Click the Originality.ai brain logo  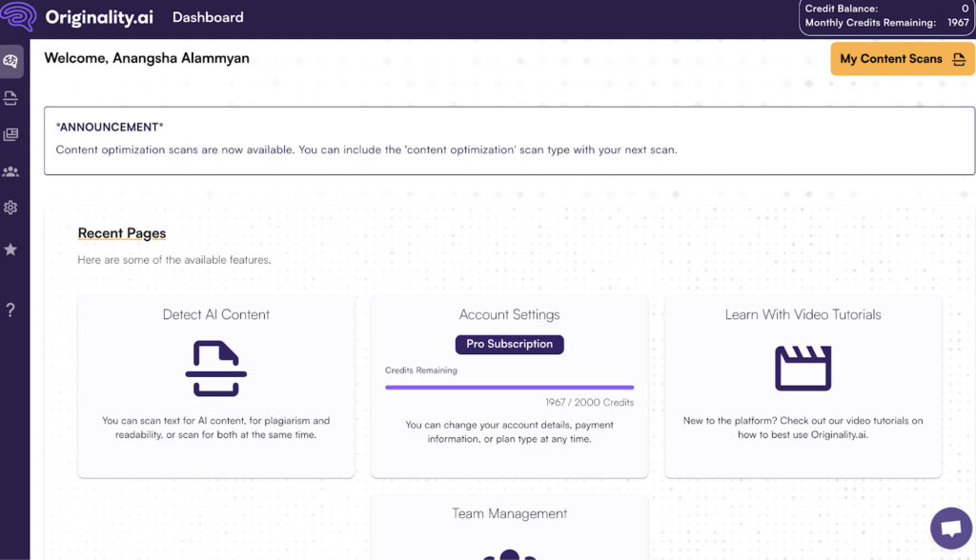(x=19, y=16)
